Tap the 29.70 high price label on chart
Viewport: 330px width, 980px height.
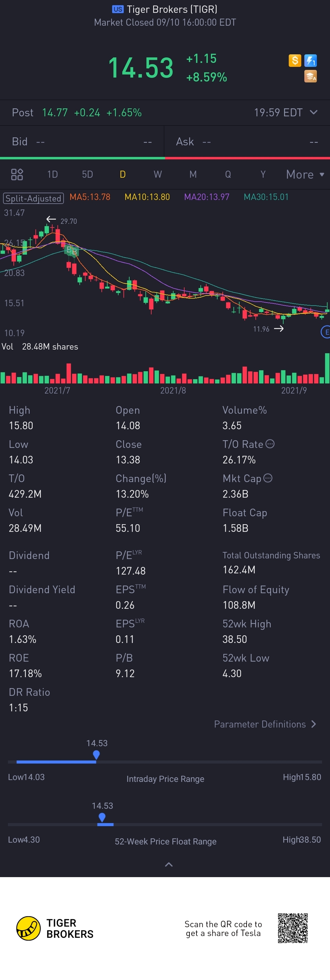coord(68,221)
